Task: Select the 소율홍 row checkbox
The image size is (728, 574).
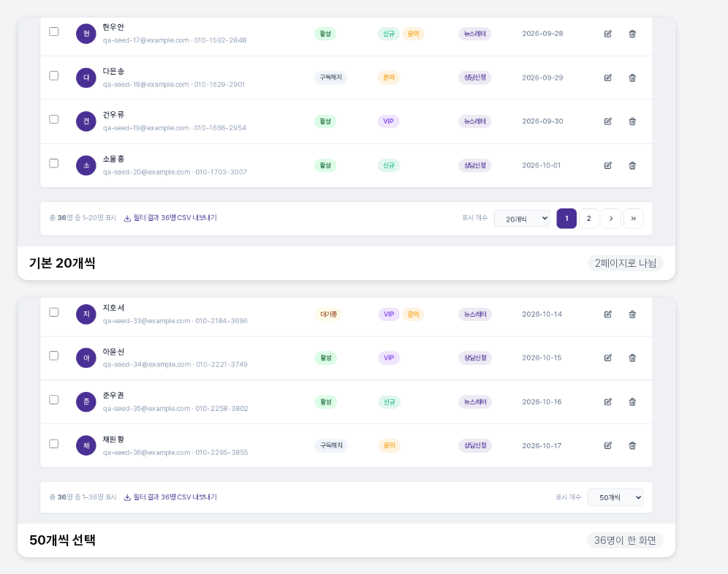Action: click(x=54, y=164)
